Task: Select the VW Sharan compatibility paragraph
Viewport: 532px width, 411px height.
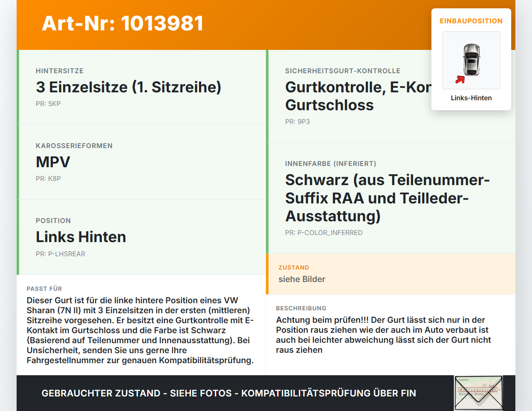Action: tap(140, 330)
